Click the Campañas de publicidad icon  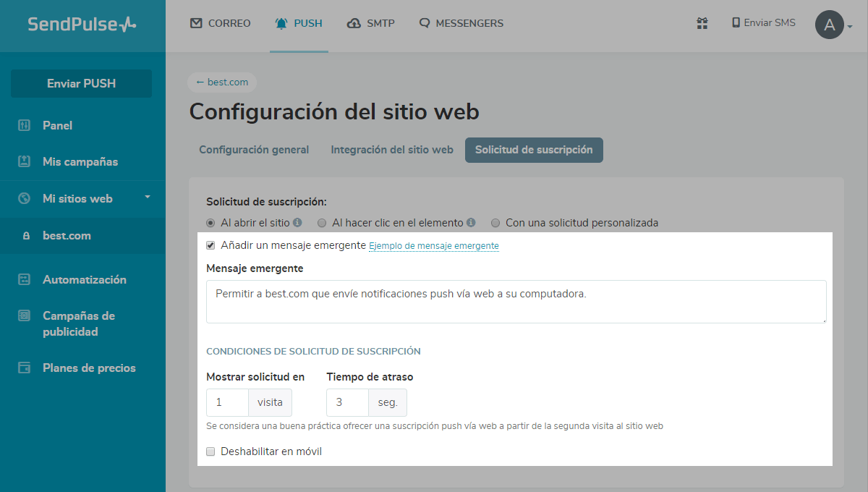click(x=24, y=315)
